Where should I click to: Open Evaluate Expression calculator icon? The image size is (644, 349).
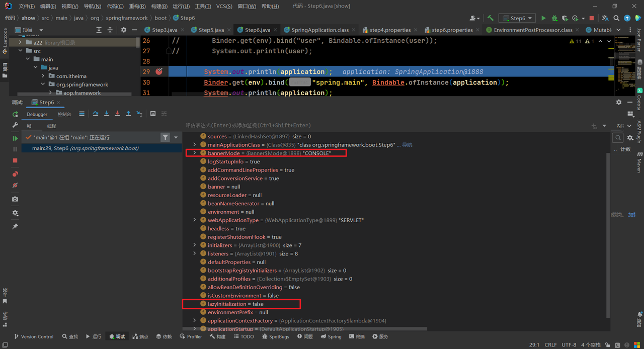click(x=153, y=114)
